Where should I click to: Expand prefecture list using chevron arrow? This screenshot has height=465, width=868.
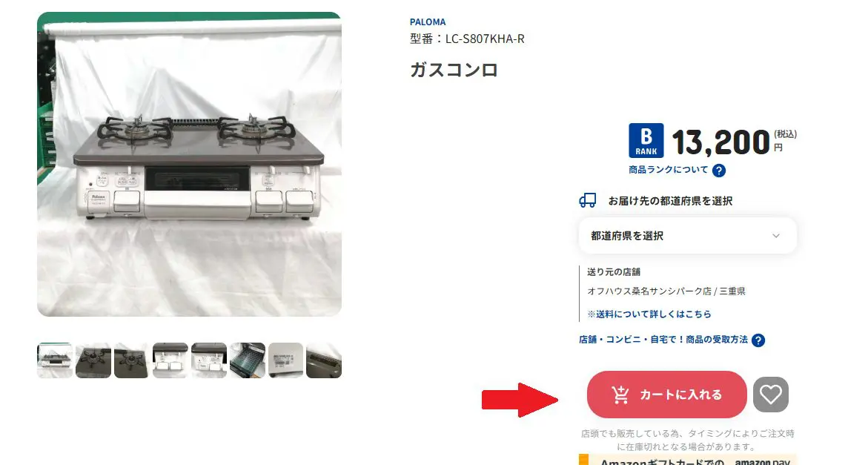(776, 236)
